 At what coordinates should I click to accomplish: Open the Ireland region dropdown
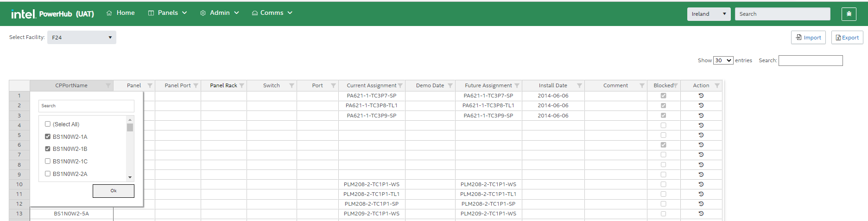tap(709, 14)
